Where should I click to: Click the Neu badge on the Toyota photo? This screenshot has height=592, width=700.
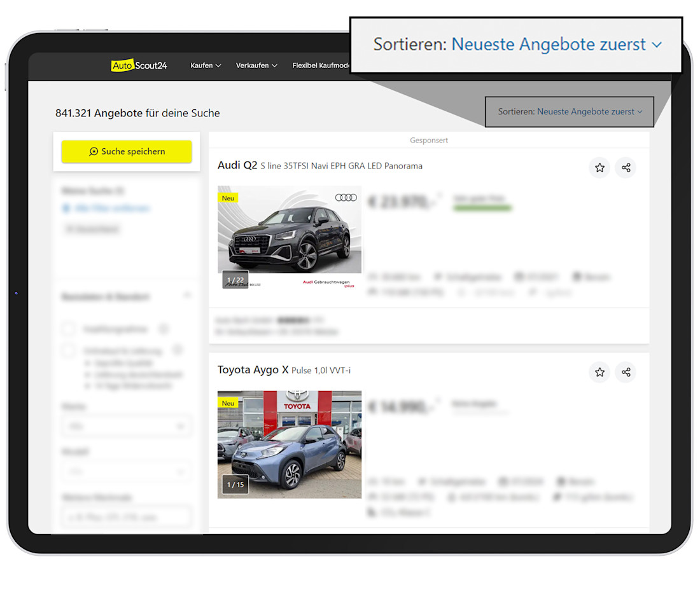click(228, 403)
